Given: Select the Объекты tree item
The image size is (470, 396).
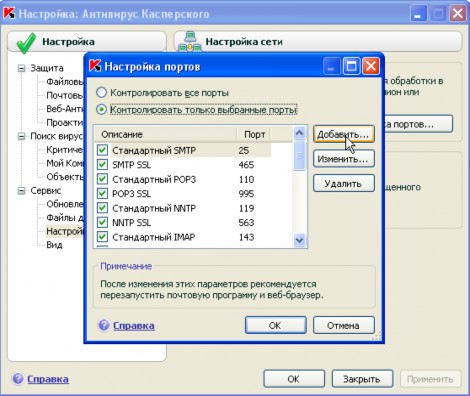Looking at the screenshot, I should click(64, 177).
